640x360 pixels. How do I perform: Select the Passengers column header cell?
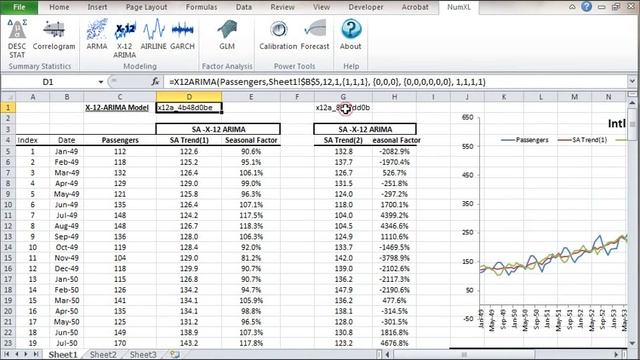coord(120,140)
